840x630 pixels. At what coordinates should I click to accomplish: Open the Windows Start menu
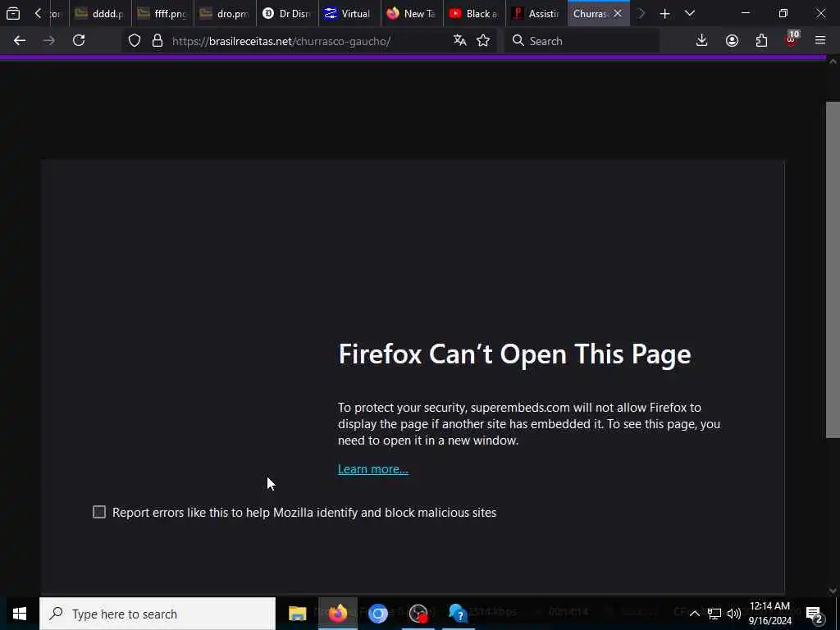[20, 614]
